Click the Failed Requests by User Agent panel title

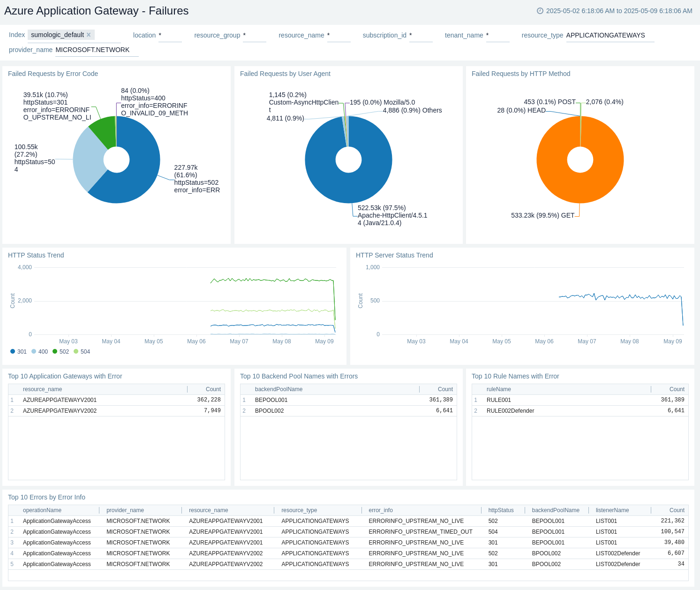[x=285, y=74]
